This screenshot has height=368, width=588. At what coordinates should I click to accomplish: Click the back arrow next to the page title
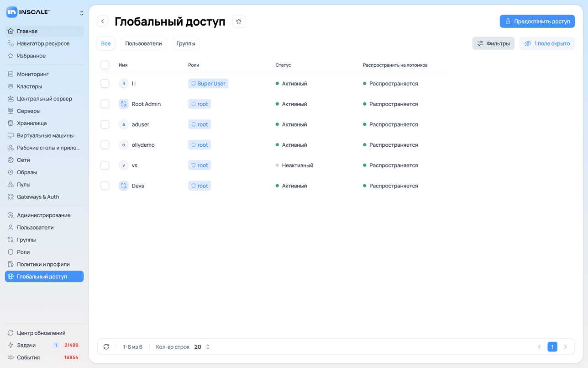pos(103,21)
